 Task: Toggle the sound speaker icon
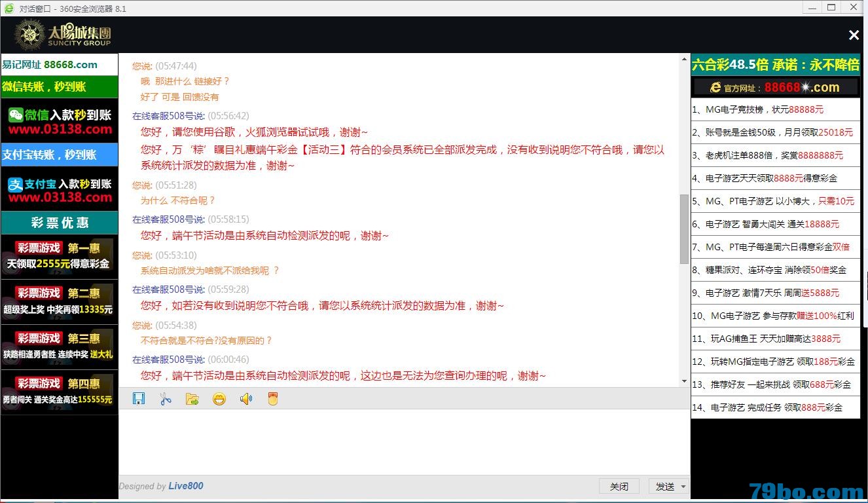coord(245,398)
